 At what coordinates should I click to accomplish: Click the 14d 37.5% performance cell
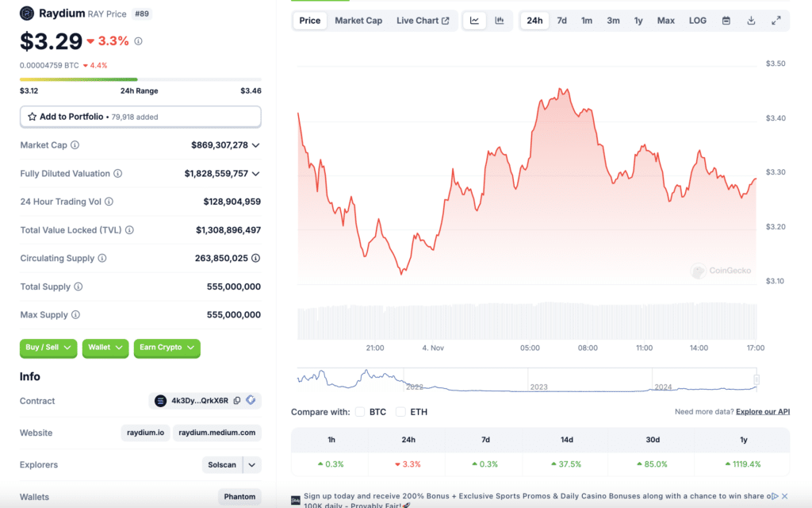566,464
